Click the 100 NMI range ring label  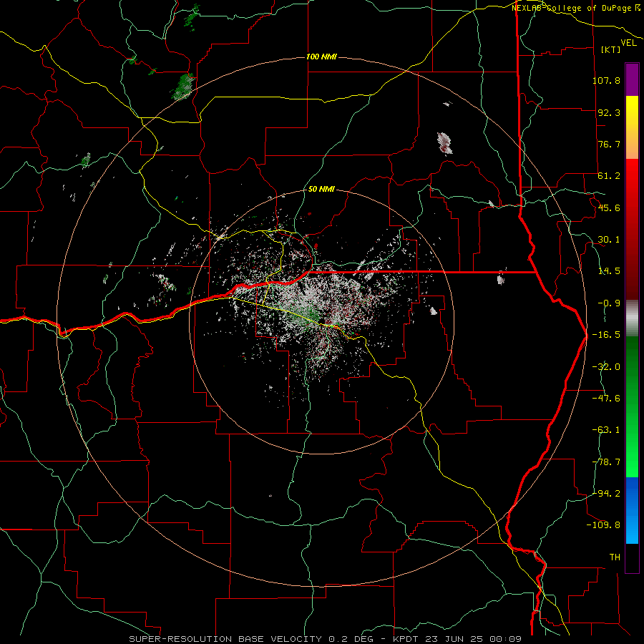[321, 57]
